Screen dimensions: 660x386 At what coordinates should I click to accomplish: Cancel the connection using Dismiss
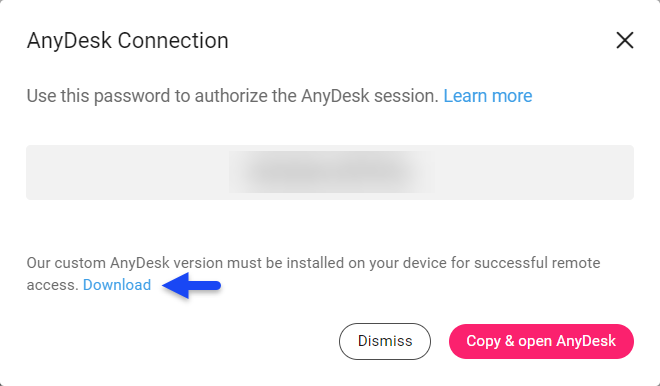click(x=385, y=341)
